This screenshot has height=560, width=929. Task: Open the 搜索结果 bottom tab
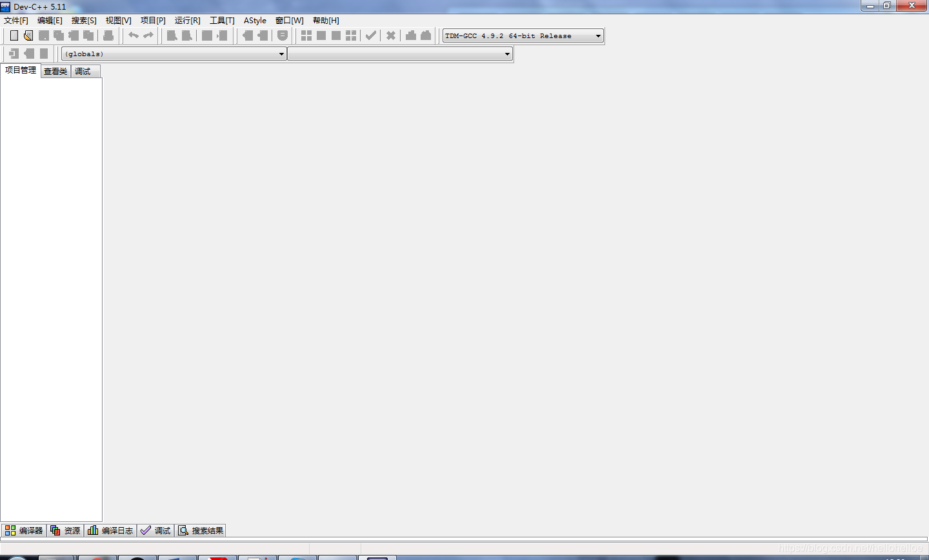point(201,530)
